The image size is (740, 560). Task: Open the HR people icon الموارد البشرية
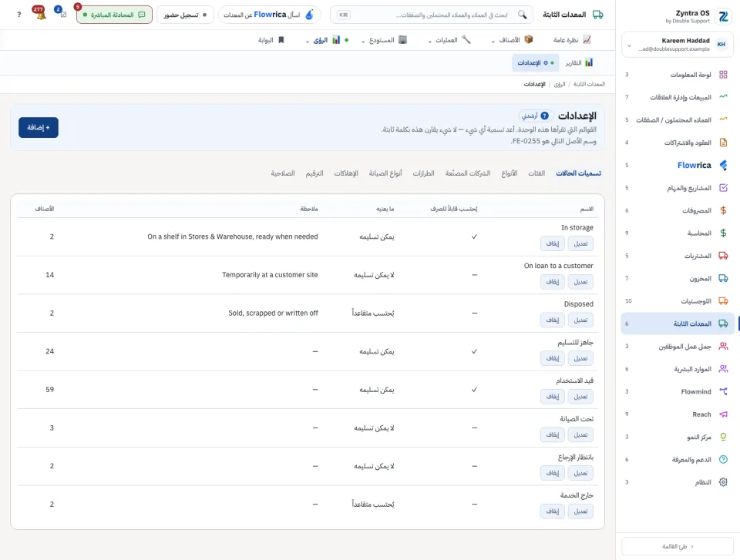click(x=723, y=369)
